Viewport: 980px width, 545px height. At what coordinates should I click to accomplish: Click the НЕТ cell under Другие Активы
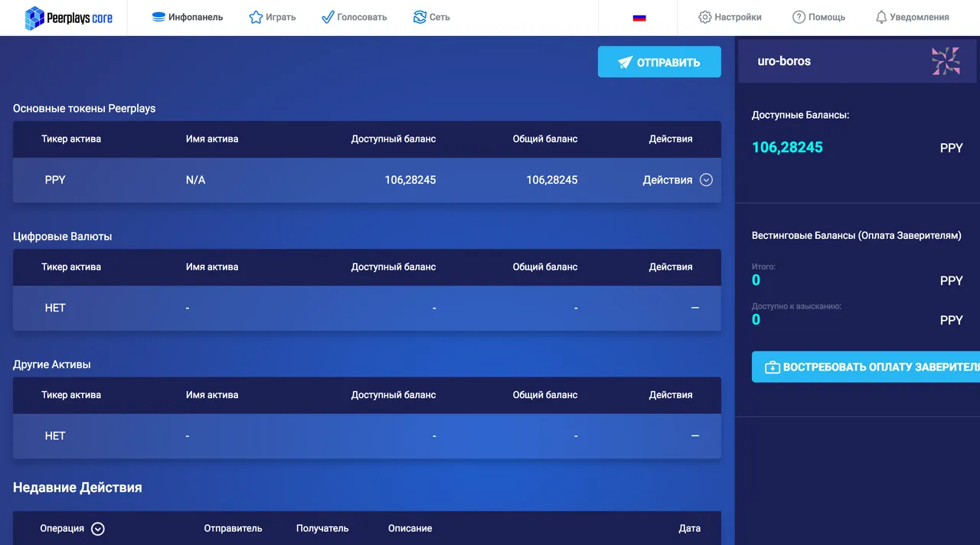click(x=55, y=436)
